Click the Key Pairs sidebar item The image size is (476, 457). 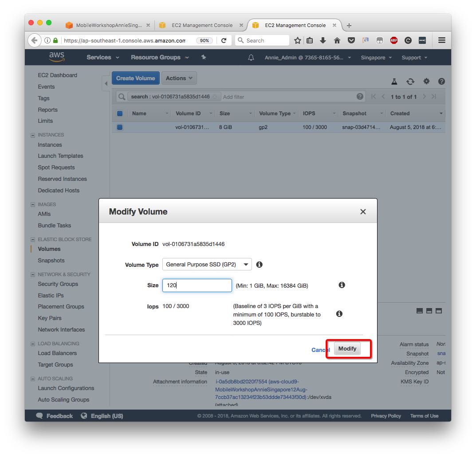point(50,318)
